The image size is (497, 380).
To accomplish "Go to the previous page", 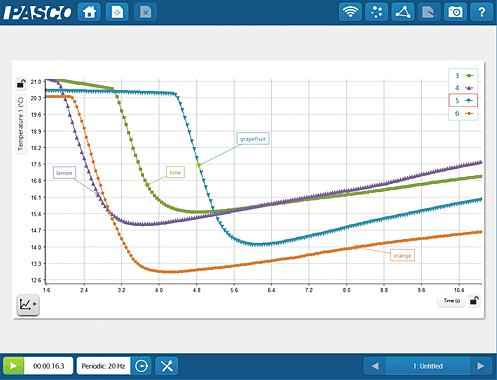I will point(375,366).
